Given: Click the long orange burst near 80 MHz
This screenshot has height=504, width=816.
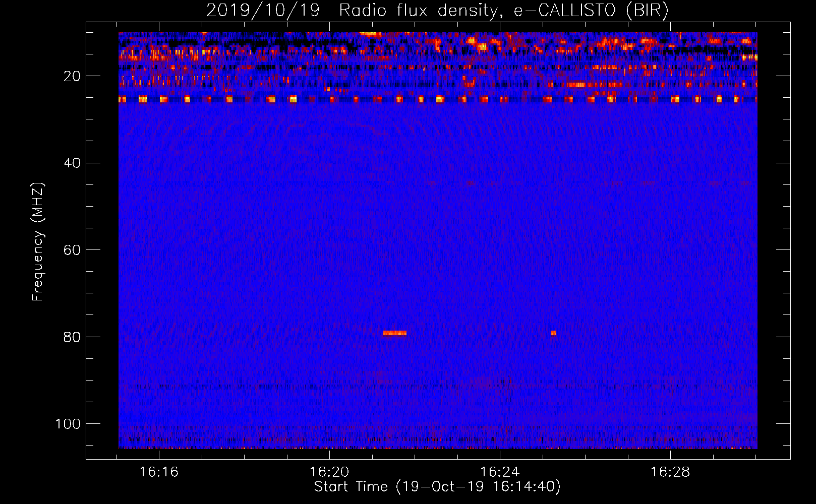Looking at the screenshot, I should (x=394, y=333).
